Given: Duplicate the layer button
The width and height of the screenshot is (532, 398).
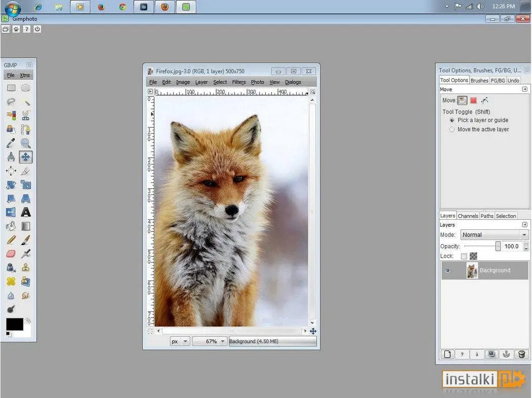Looking at the screenshot, I should 492,354.
